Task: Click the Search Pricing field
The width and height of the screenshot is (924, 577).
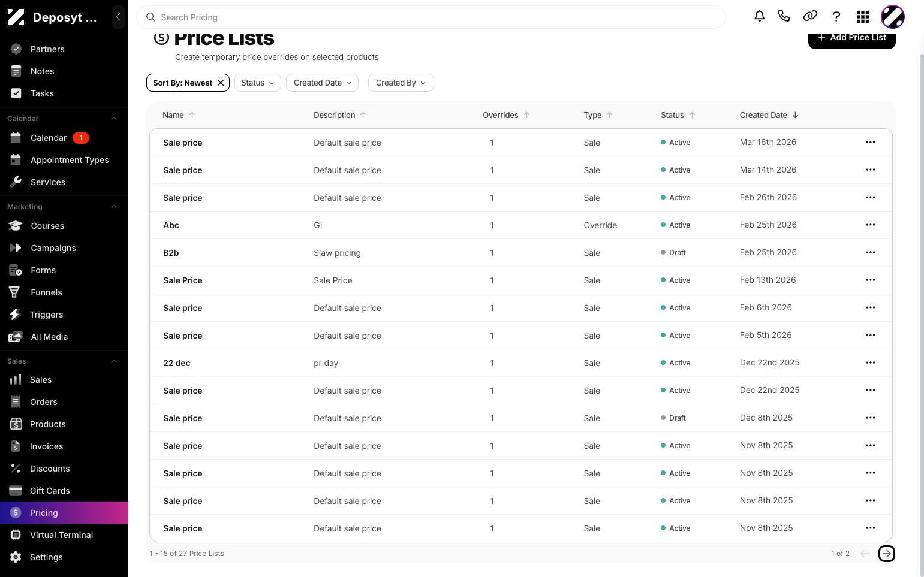Action: pos(431,17)
